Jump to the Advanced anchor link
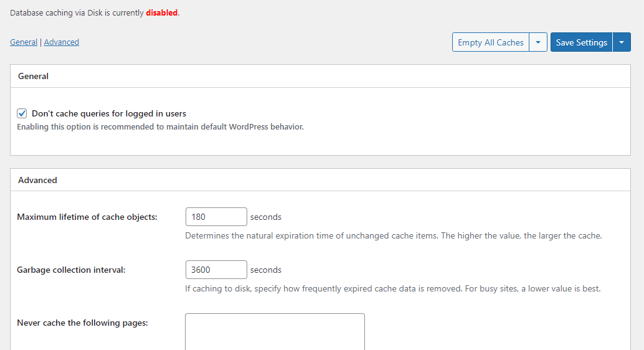 [62, 42]
